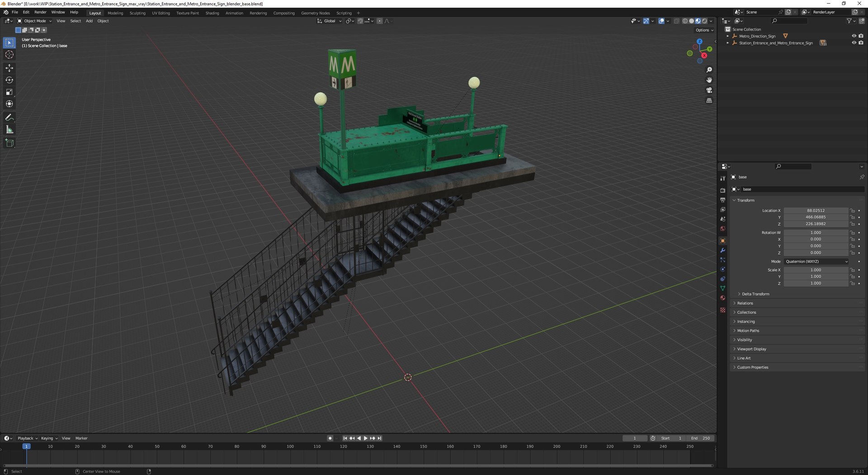
Task: Open the File menu
Action: [x=15, y=12]
